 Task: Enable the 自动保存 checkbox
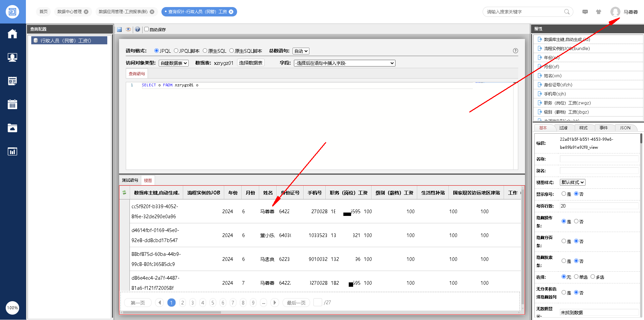pyautogui.click(x=147, y=29)
